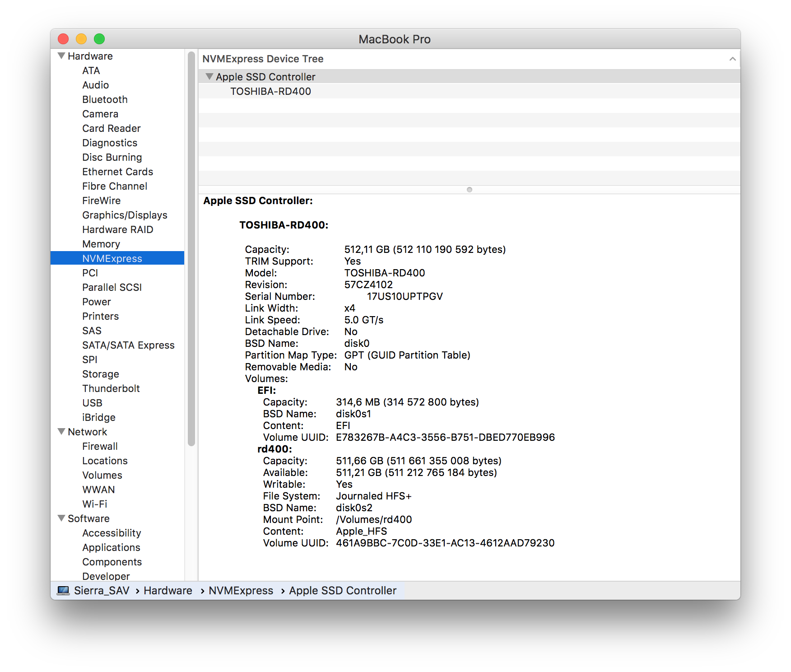791x672 pixels.
Task: Select Thunderbolt in the sidebar
Action: (111, 388)
